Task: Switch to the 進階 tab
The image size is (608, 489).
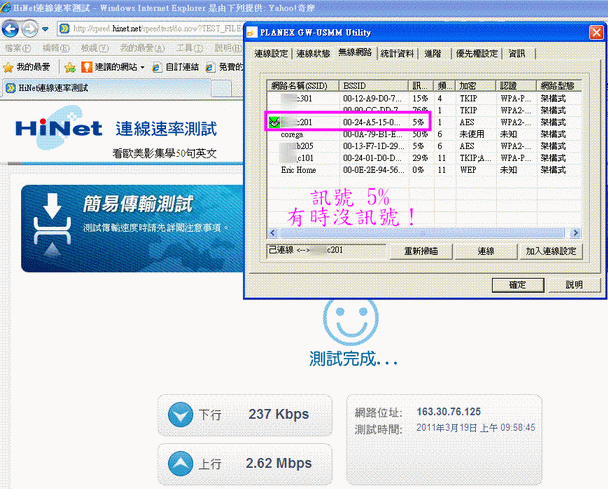Action: [433, 54]
